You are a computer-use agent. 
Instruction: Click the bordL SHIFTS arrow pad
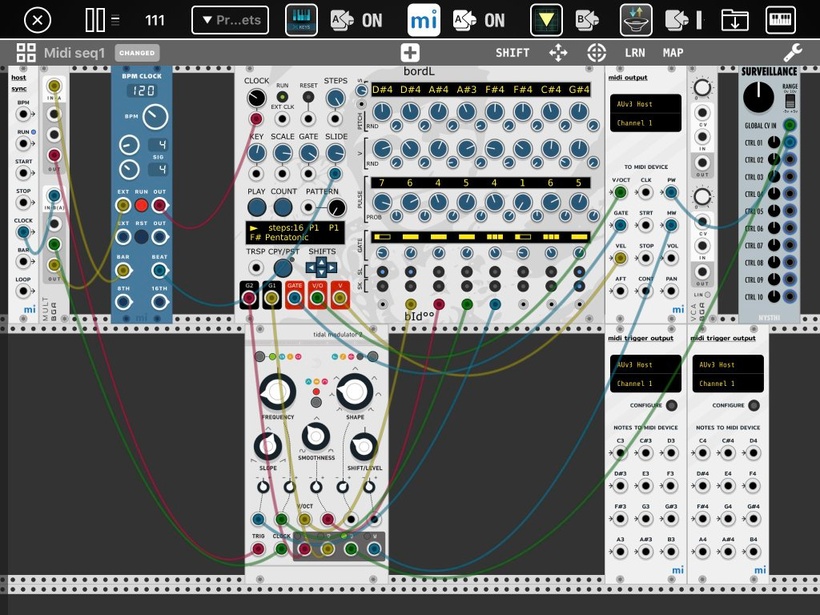pyautogui.click(x=321, y=267)
